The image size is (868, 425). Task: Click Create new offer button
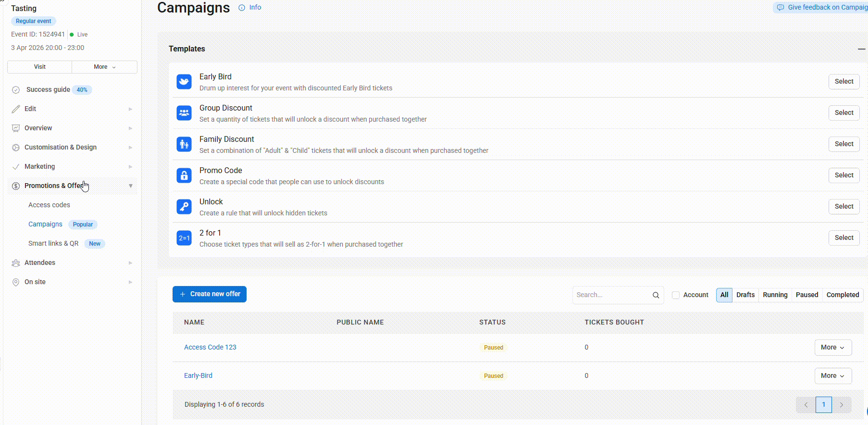coord(210,294)
